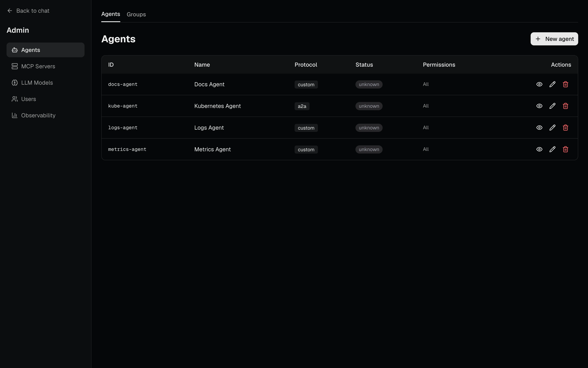Click the Admin sidebar heading
This screenshot has width=588, height=368.
click(x=18, y=30)
